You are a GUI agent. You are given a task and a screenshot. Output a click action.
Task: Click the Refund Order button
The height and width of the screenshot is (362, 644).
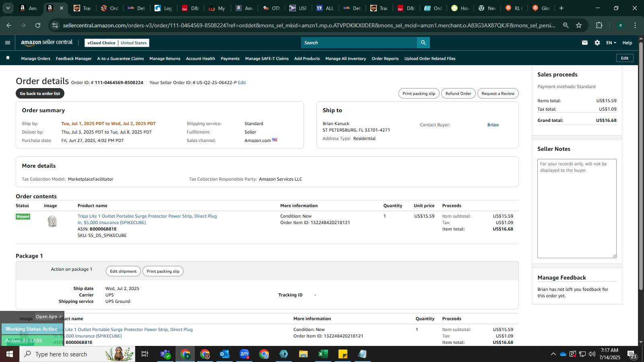click(x=458, y=93)
